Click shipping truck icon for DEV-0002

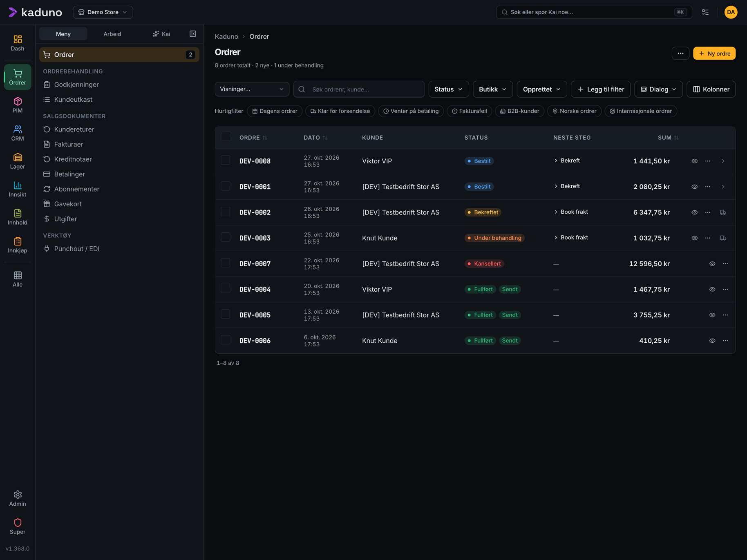[723, 212]
